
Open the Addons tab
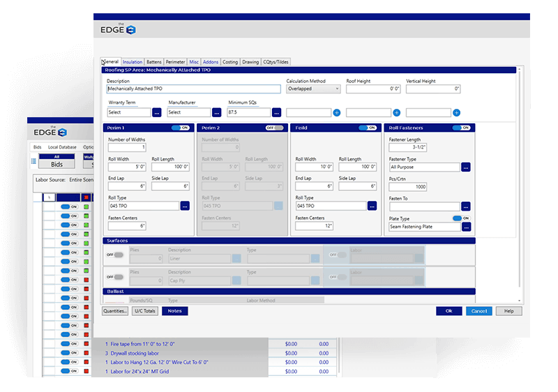click(211, 62)
